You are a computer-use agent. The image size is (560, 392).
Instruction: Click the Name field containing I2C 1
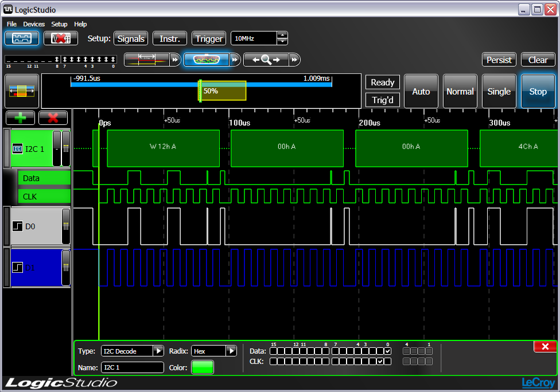click(133, 367)
